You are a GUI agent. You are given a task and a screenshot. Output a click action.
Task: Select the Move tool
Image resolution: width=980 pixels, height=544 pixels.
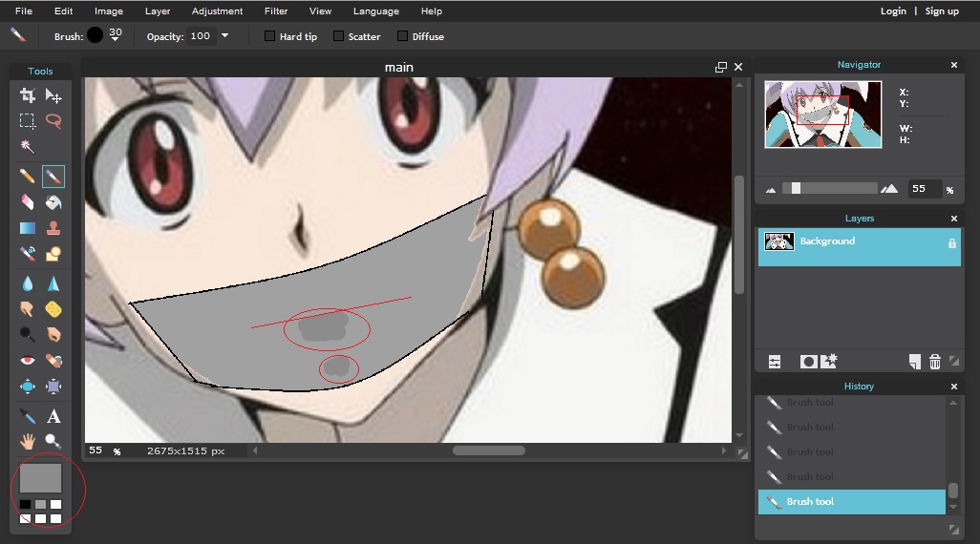[53, 95]
